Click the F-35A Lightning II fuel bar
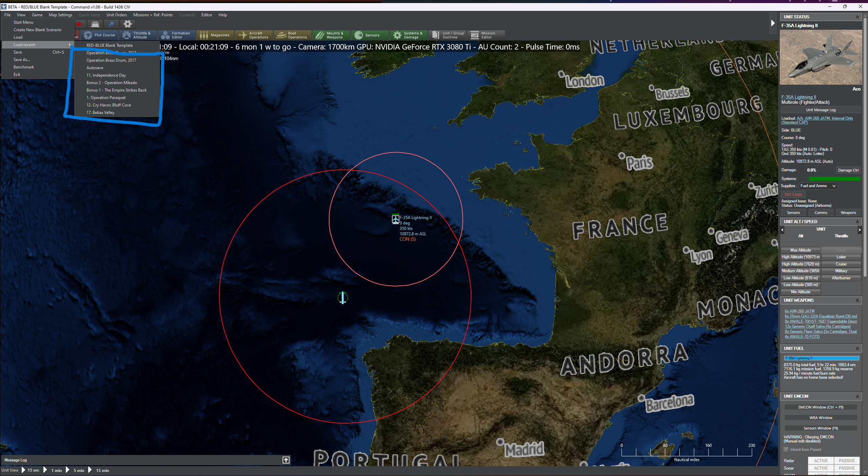 tap(822, 358)
